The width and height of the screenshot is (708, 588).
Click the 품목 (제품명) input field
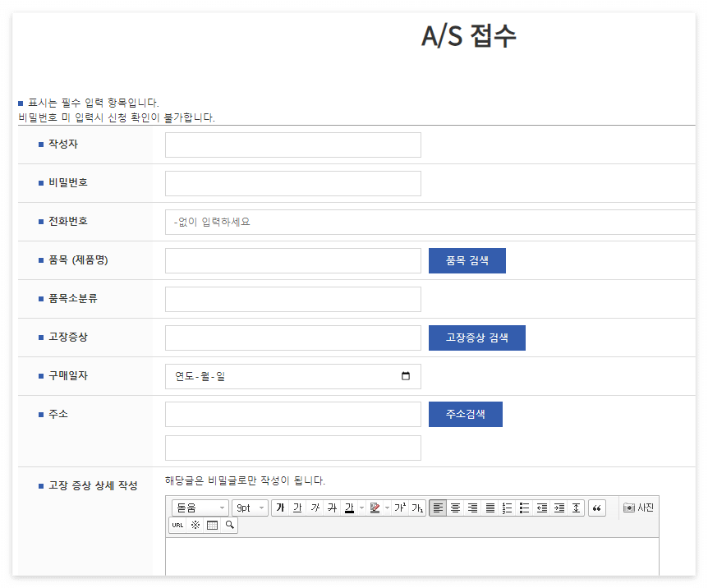tap(293, 260)
